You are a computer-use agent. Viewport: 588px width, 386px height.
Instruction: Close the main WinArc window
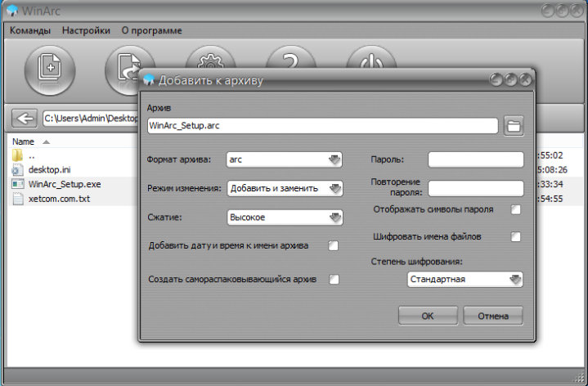pyautogui.click(x=577, y=11)
